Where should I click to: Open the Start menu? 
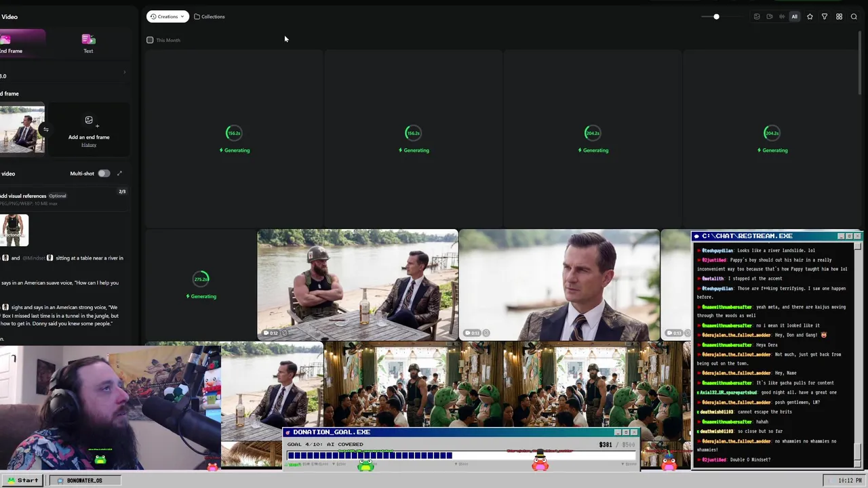tap(23, 480)
